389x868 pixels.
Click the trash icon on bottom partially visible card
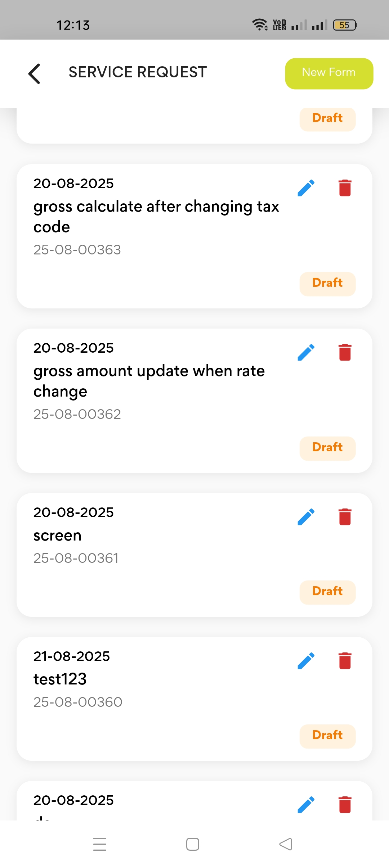click(x=345, y=805)
